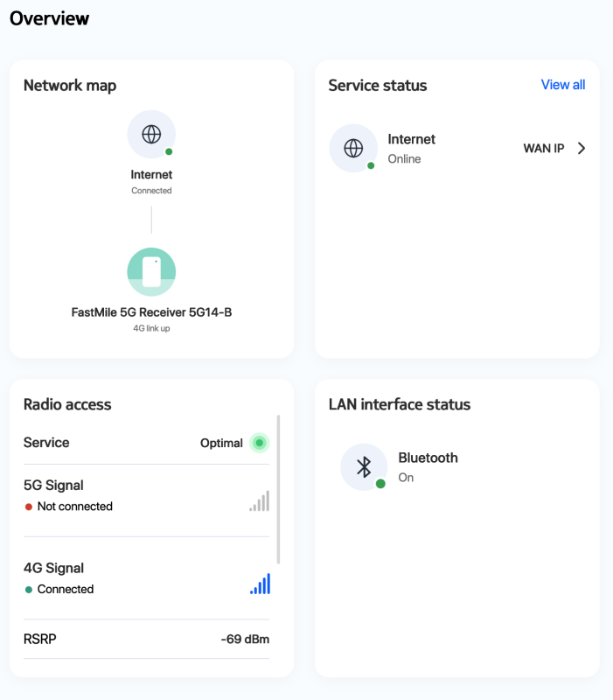Click the green Optimal service indicator

(x=259, y=443)
